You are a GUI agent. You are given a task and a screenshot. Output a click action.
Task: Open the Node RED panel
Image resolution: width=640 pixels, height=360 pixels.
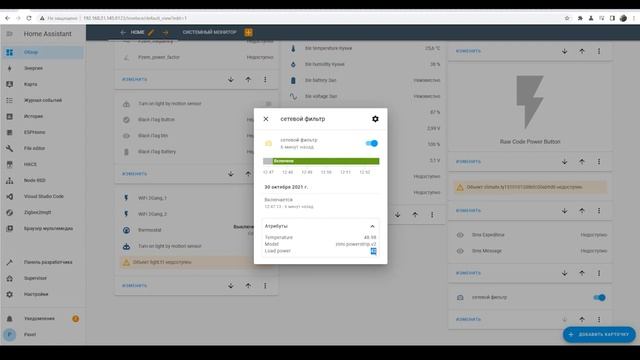43,180
